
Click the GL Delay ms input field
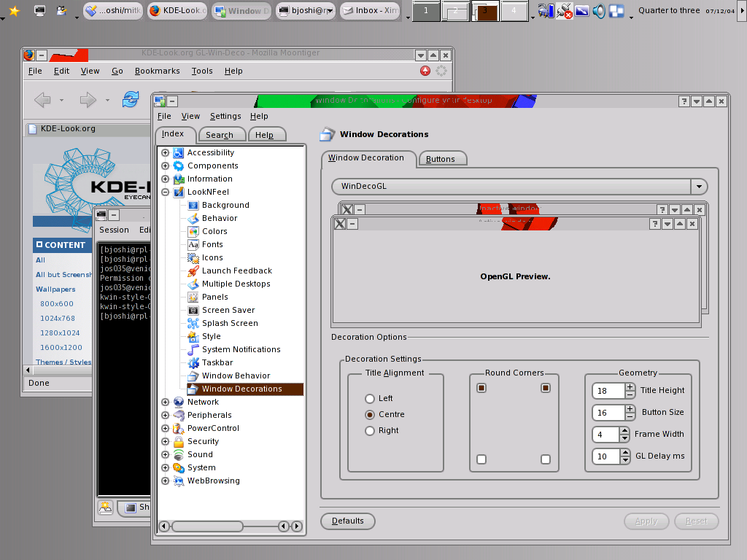point(606,456)
